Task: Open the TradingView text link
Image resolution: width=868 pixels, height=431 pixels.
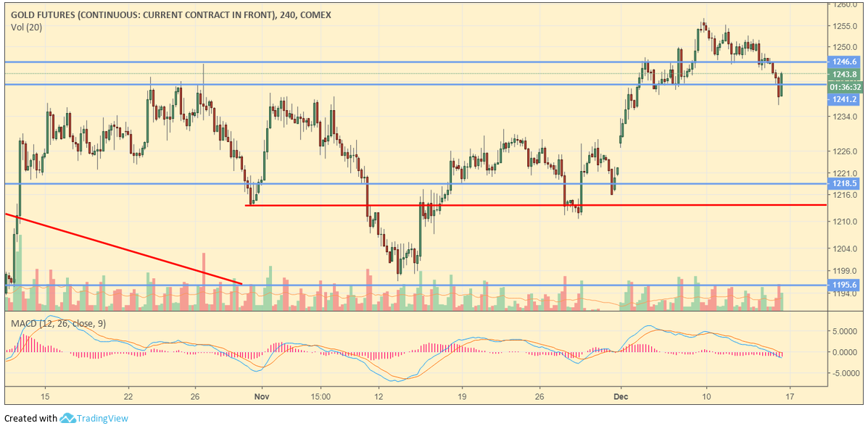Action: (x=103, y=418)
